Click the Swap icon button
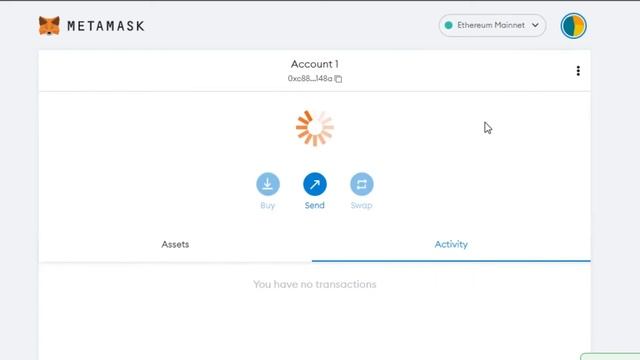The width and height of the screenshot is (640, 360). point(362,184)
